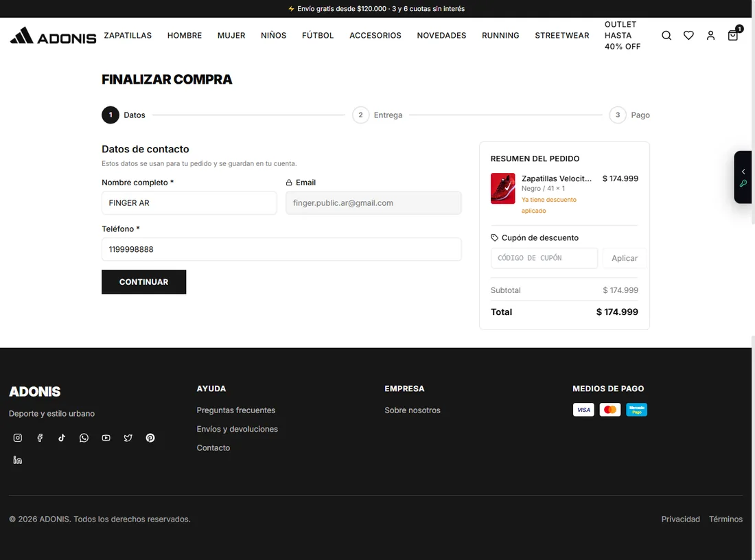Screen dimensions: 755x560
Task: Click the coupon tag icon
Action: pyautogui.click(x=494, y=237)
